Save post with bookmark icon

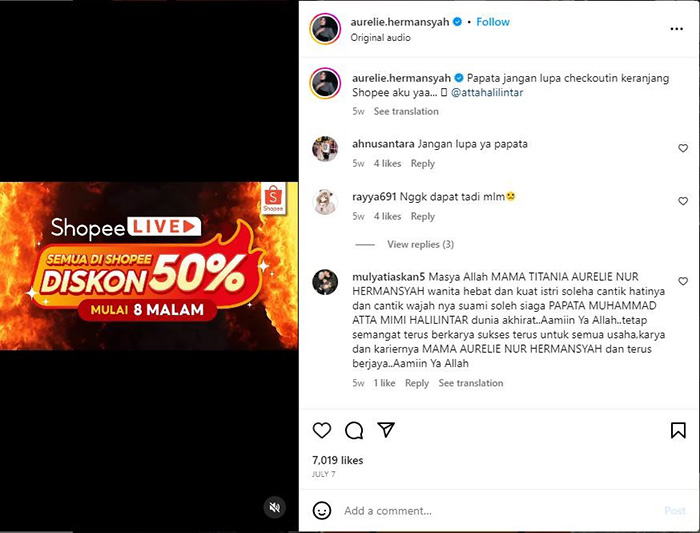pos(678,430)
